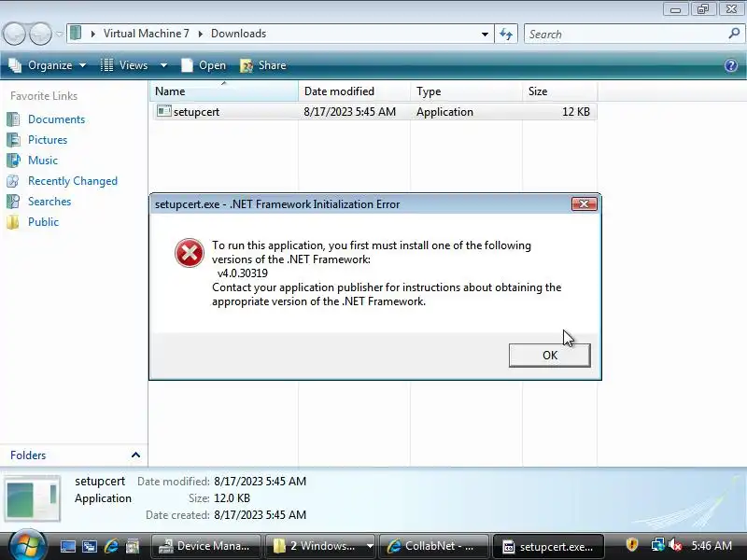Click the 5:46 AM taskbar clock
The image size is (747, 560).
coord(712,546)
